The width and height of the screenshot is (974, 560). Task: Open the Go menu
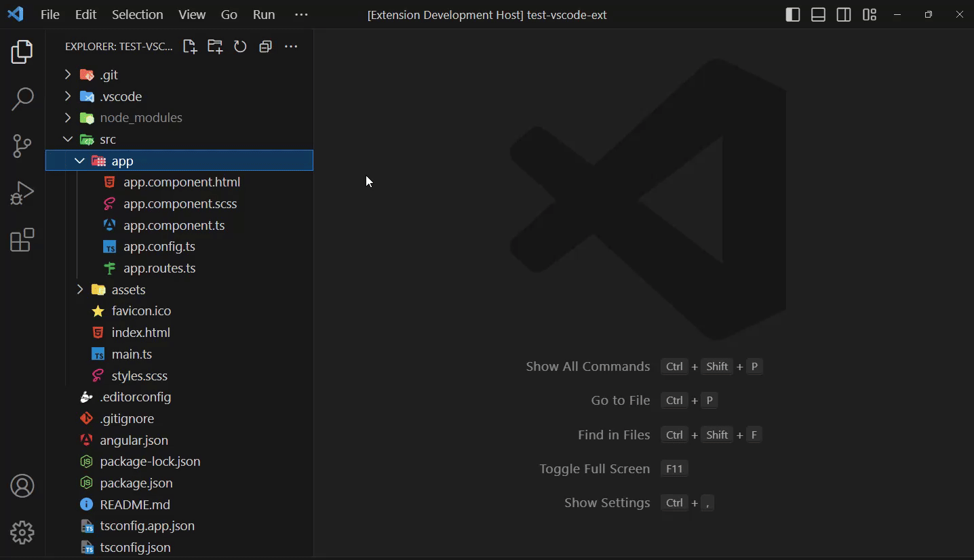229,14
